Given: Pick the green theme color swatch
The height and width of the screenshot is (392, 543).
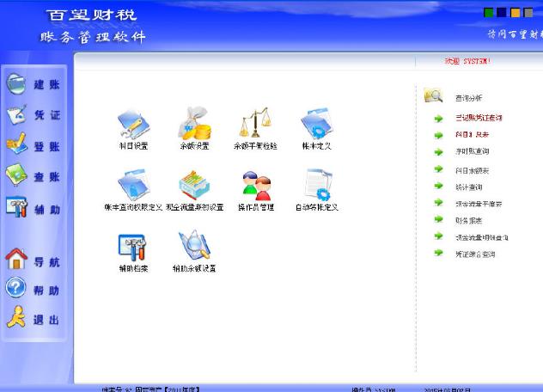Looking at the screenshot, I should pos(490,13).
